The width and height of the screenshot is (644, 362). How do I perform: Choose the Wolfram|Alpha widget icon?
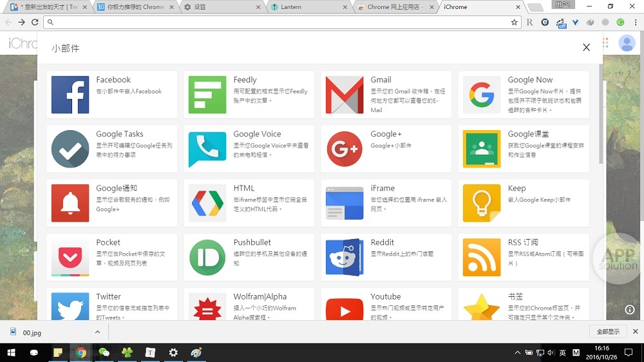pyautogui.click(x=207, y=307)
